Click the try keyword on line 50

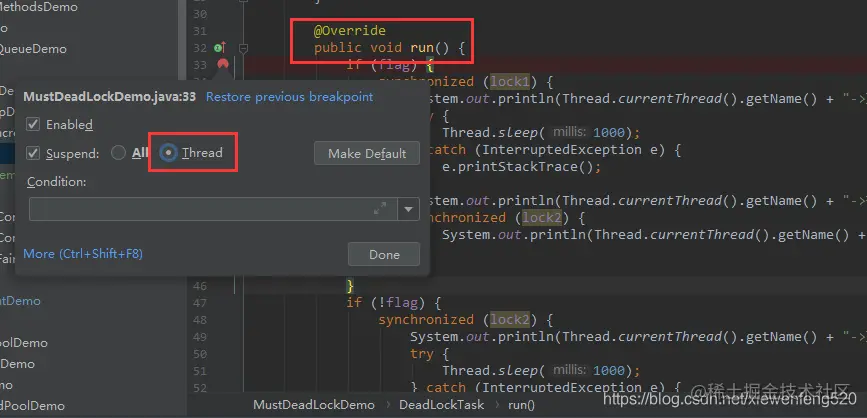point(422,354)
